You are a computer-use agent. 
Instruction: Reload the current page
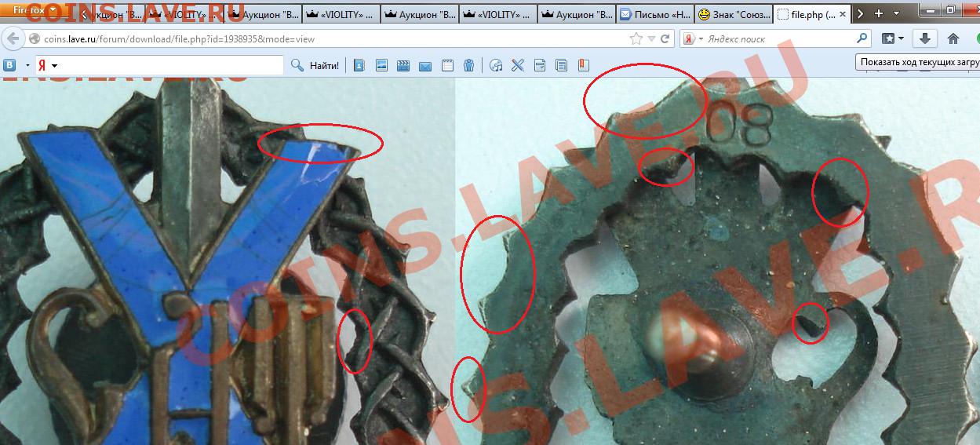pos(665,38)
